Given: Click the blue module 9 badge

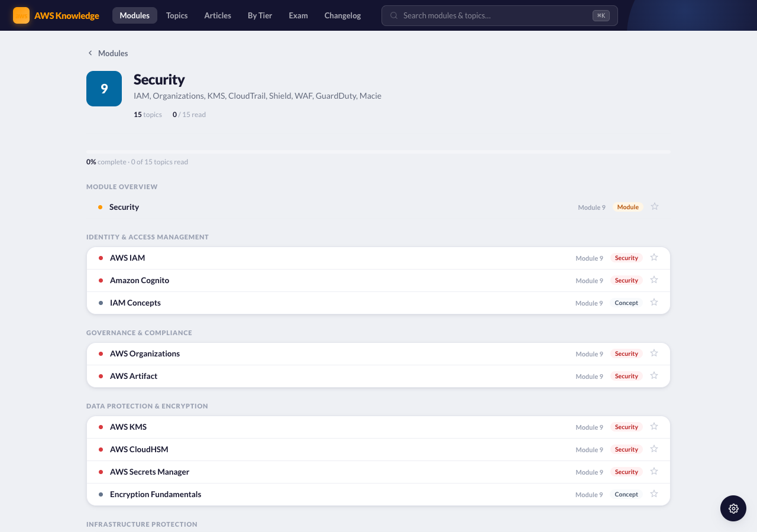Looking at the screenshot, I should tap(104, 89).
